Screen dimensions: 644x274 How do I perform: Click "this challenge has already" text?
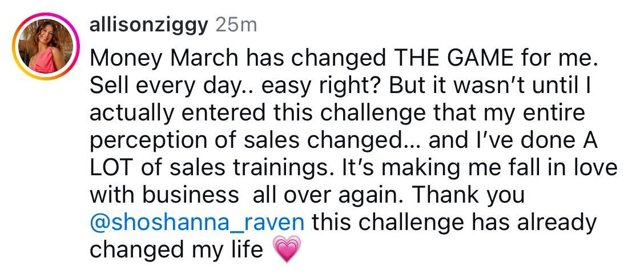click(454, 222)
